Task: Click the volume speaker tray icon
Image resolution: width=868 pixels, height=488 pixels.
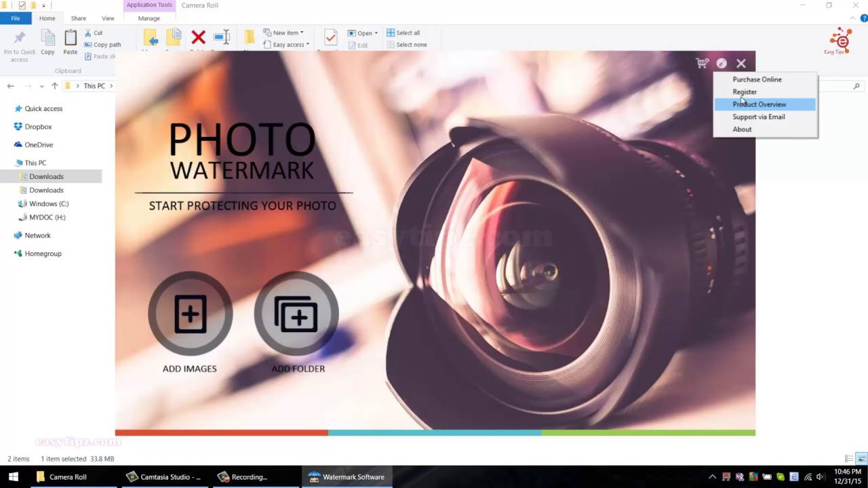Action: tap(821, 477)
